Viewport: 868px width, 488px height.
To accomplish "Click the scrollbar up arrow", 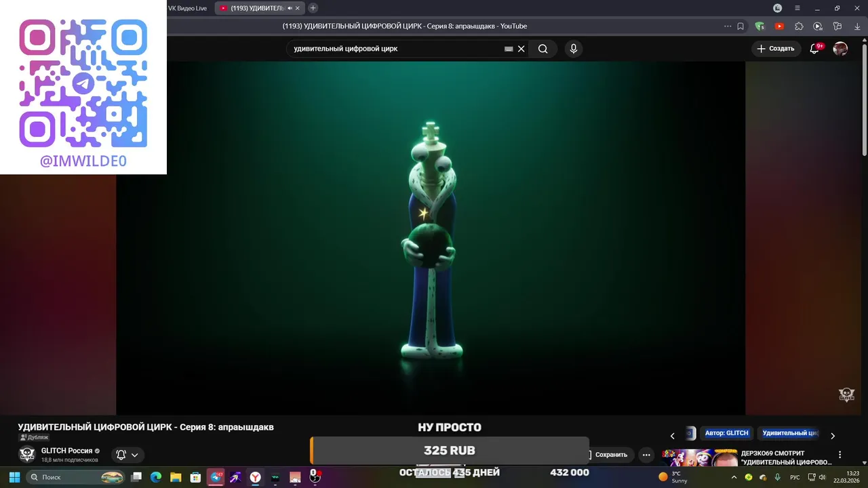I will click(x=864, y=41).
